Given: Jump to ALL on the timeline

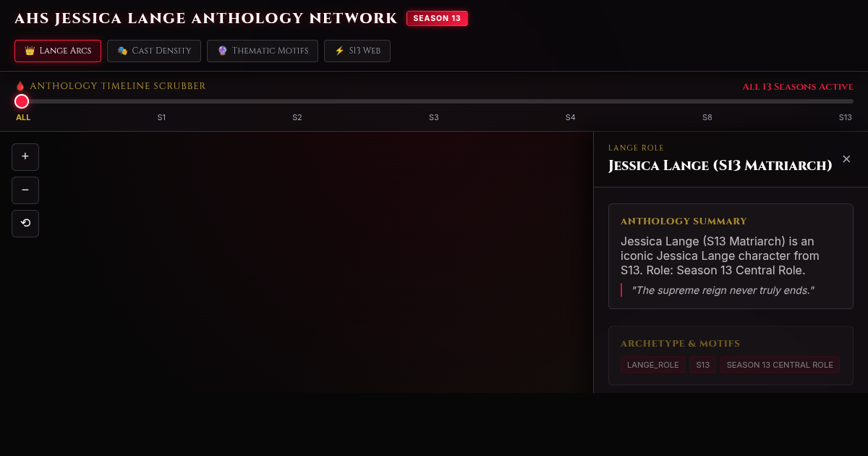Looking at the screenshot, I should tap(23, 117).
